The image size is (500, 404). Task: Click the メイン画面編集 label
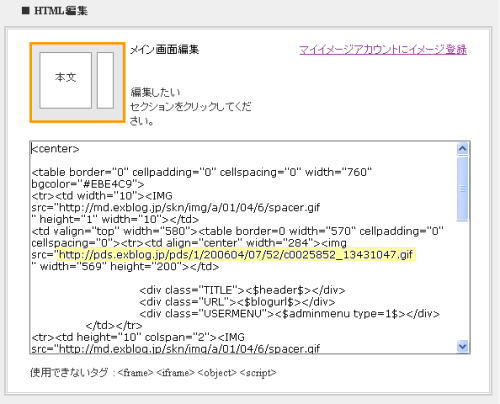[x=164, y=50]
